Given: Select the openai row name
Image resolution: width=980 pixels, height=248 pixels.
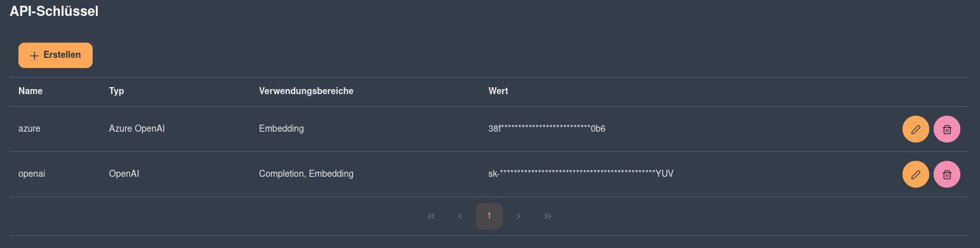Looking at the screenshot, I should pyautogui.click(x=32, y=174).
